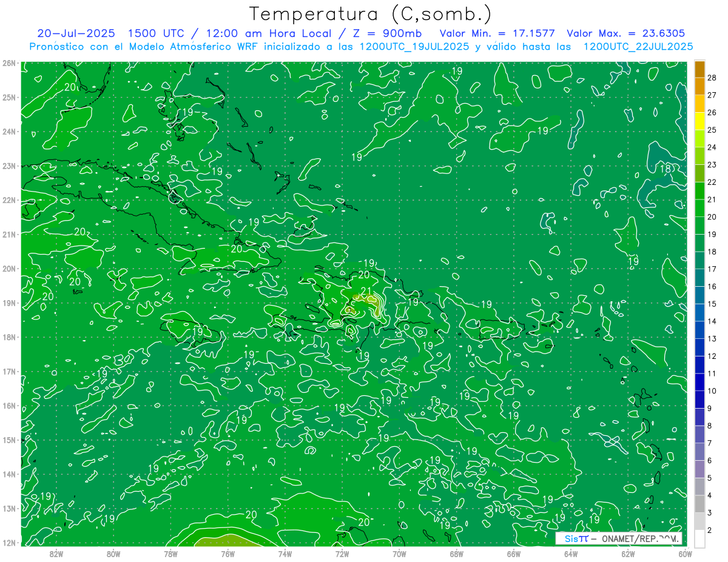This screenshot has height=562, width=728.
Task: Click the 82W longitude axis label
Action: tap(56, 554)
